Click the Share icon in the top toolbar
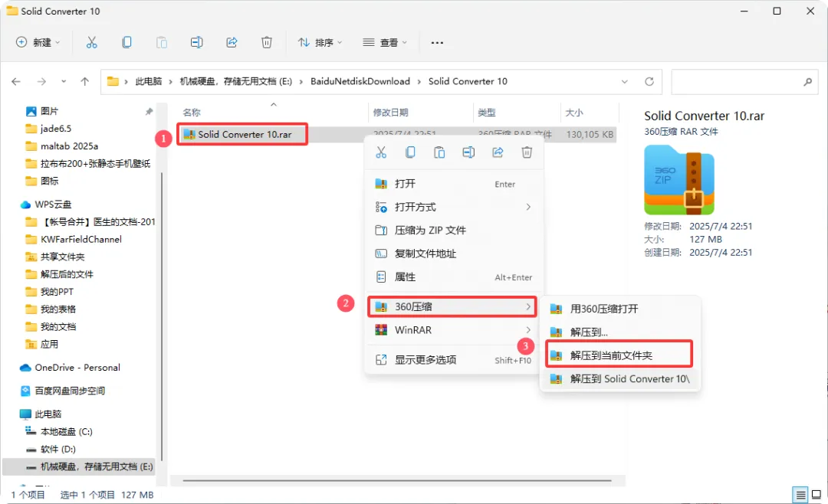This screenshot has height=504, width=828. coord(232,43)
